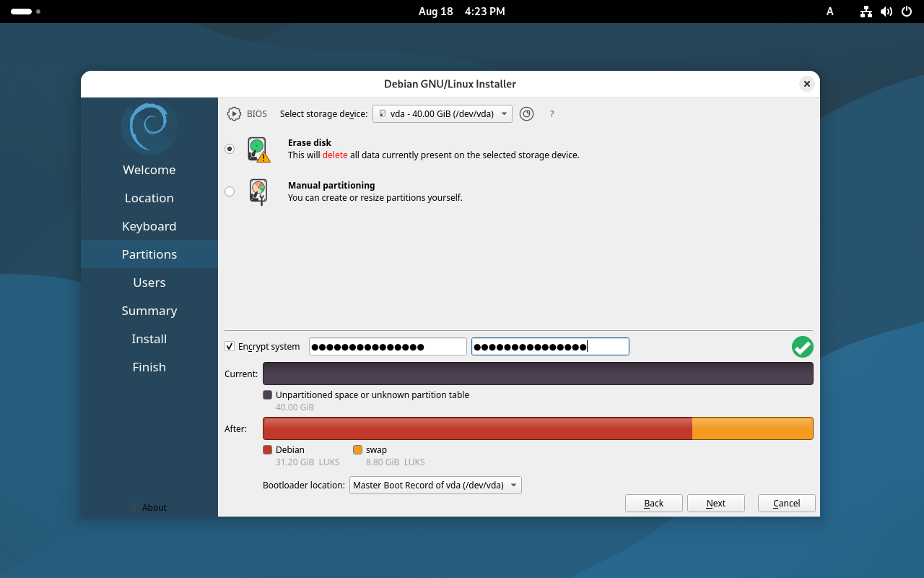Viewport: 924px width, 578px height.
Task: Click the question mark help icon
Action: tap(552, 114)
